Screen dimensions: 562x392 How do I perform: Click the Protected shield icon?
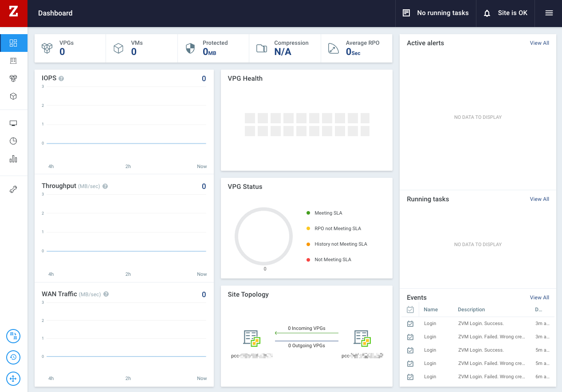pos(190,48)
